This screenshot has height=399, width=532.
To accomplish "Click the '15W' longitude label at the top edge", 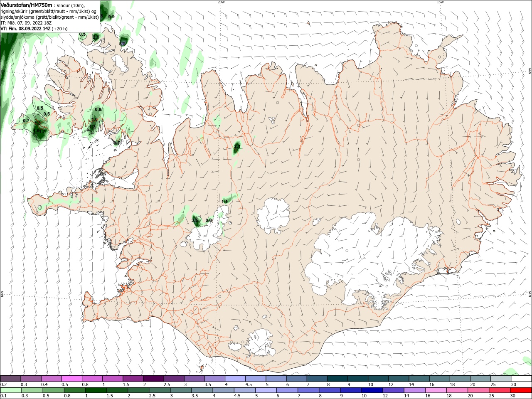I will tap(440, 2).
